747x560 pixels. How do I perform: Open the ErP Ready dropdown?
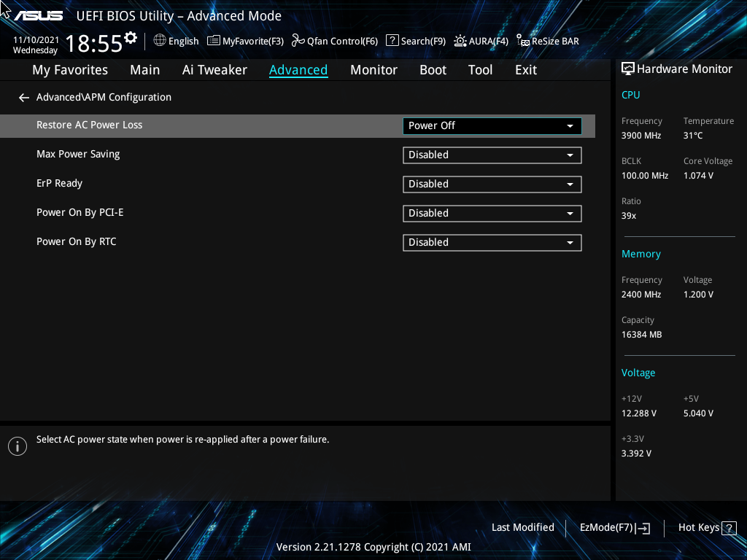coord(492,184)
